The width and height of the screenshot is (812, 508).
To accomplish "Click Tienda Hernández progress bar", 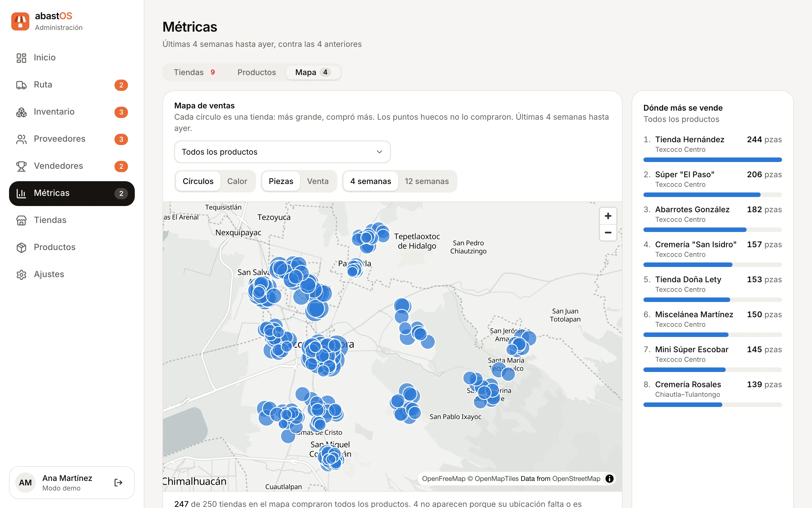I will click(x=712, y=159).
